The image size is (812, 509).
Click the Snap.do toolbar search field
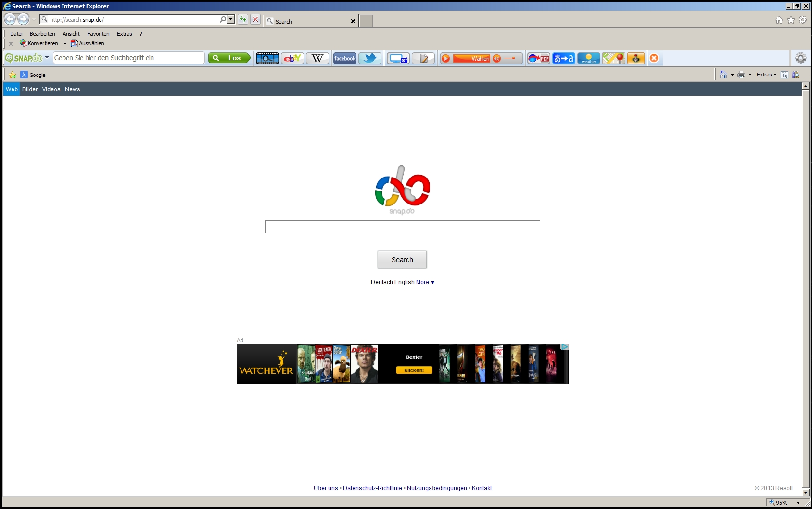pyautogui.click(x=128, y=58)
